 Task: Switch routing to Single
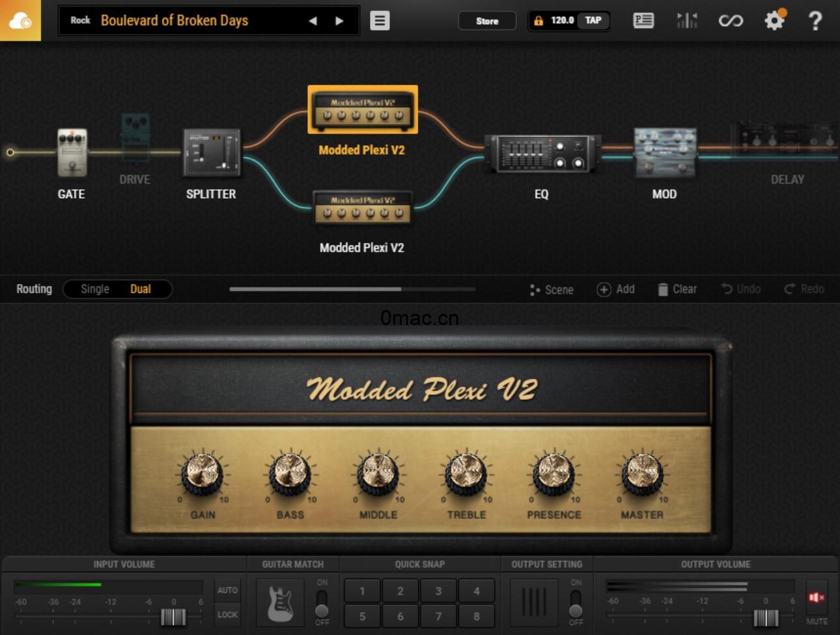(x=95, y=289)
